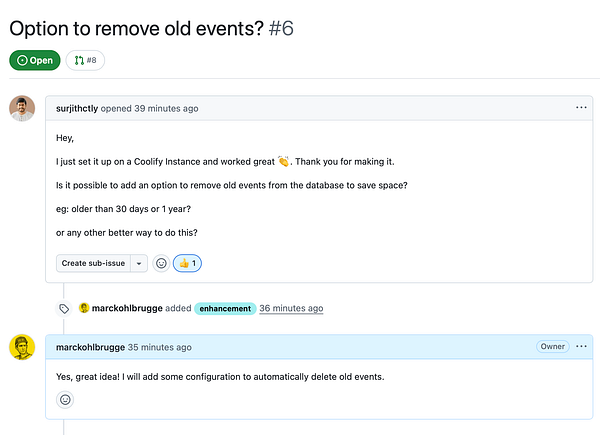
Task: Click small marckohlbrugge avatar in label event
Action: (x=84, y=308)
